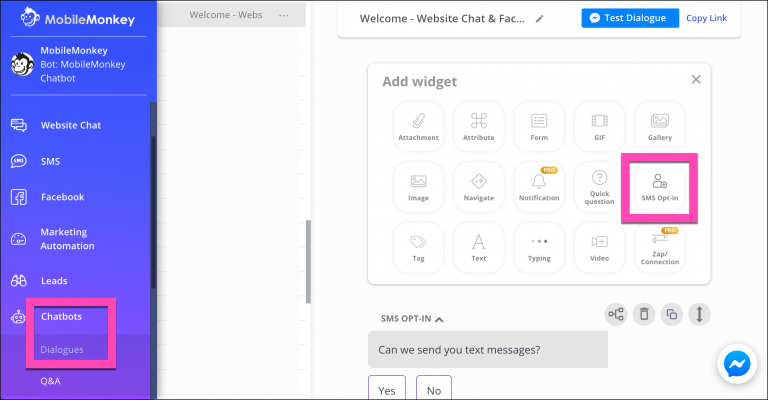Delete the SMS opt-in widget with trash icon
Image resolution: width=768 pixels, height=400 pixels.
pos(644,314)
